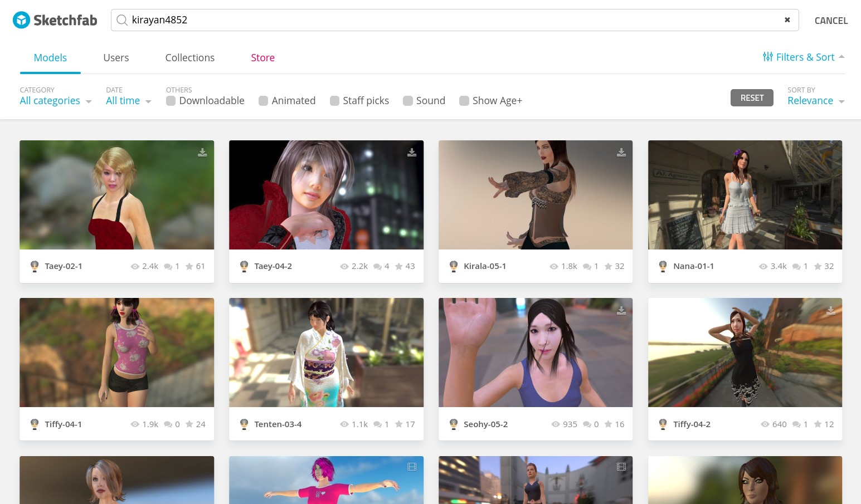Clear the search field with X
The image size is (861, 504).
point(787,20)
